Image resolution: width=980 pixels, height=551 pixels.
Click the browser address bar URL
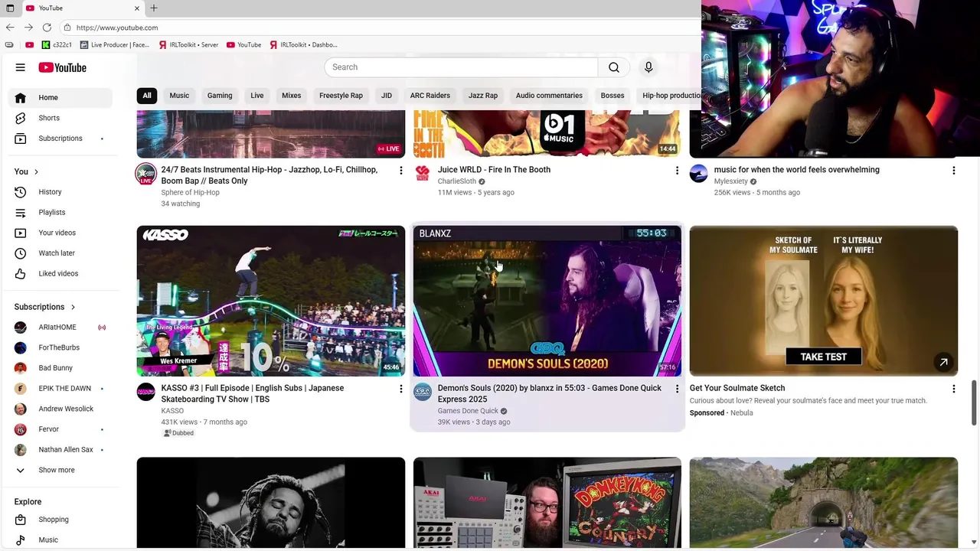point(117,28)
